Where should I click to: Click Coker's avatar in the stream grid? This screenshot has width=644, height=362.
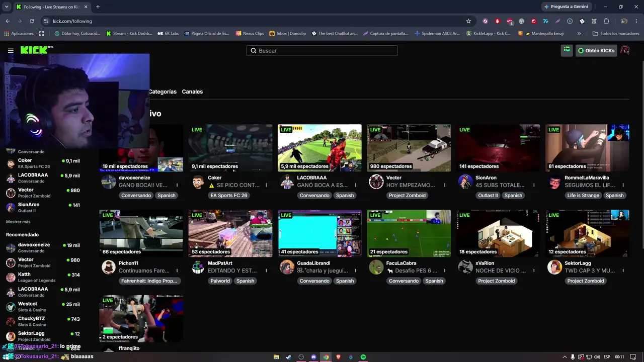tap(198, 182)
